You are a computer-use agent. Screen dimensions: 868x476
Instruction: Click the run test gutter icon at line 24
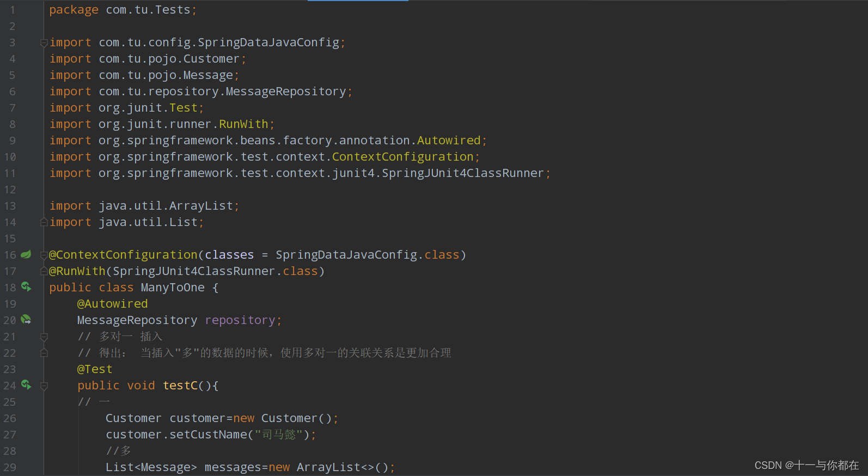click(26, 385)
